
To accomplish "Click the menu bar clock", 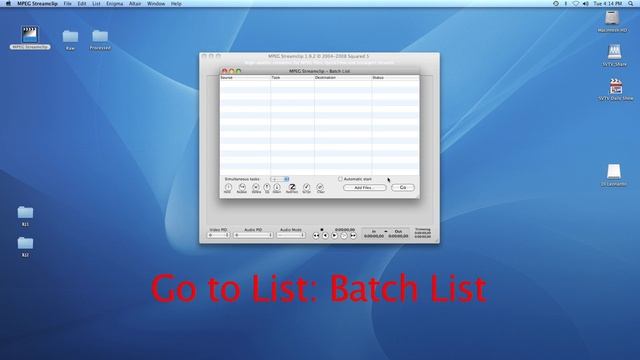I will (608, 4).
